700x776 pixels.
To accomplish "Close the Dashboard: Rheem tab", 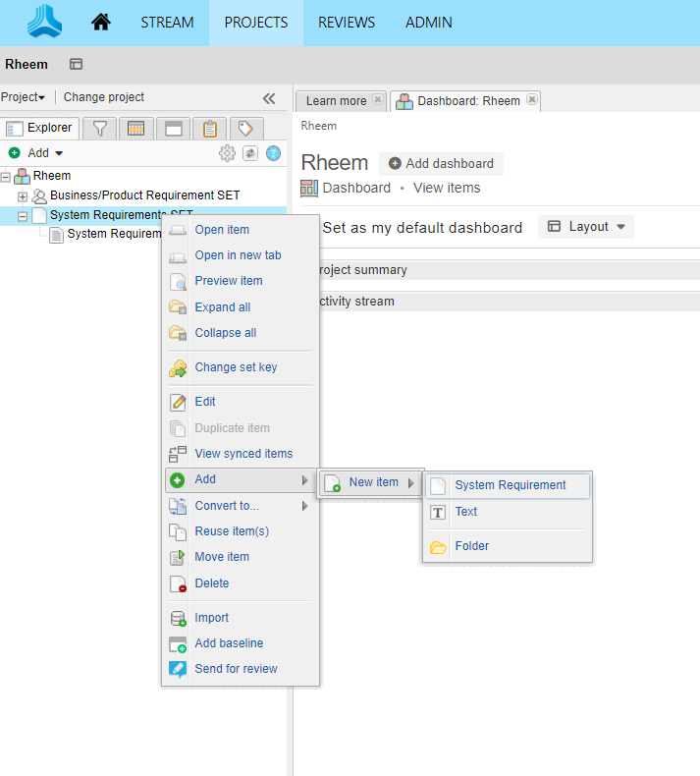I will 532,99.
